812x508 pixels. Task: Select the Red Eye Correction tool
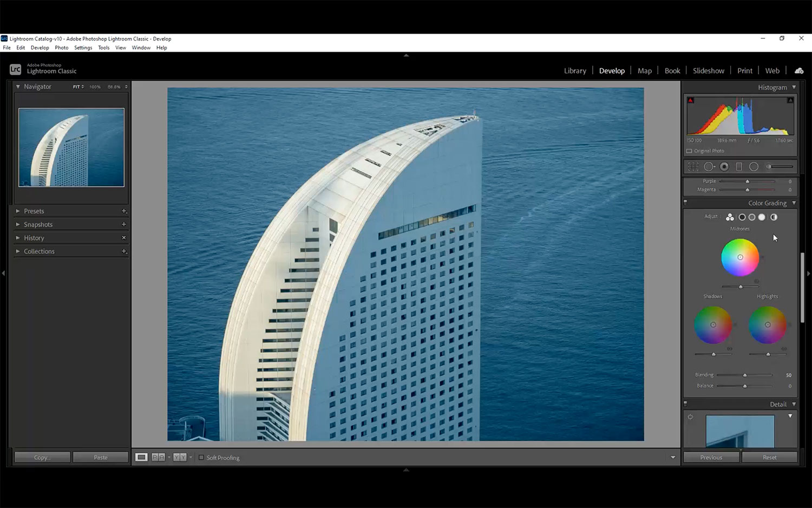pyautogui.click(x=724, y=167)
